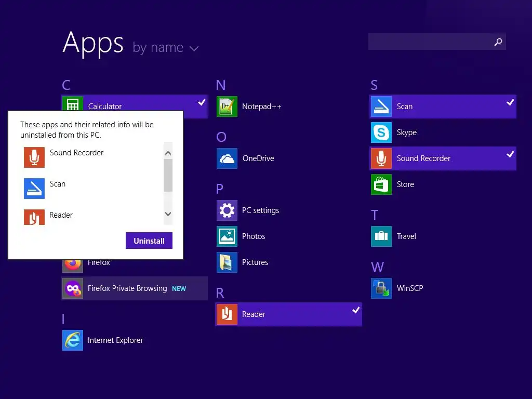This screenshot has width=532, height=399.
Task: Click the 'Notepad++' label
Action: click(262, 107)
